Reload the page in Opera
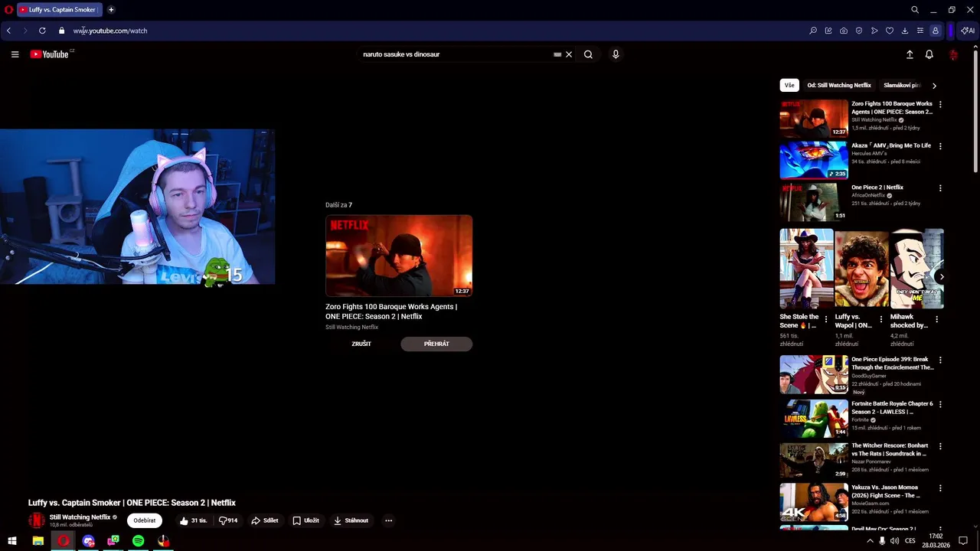This screenshot has width=980, height=551. tap(42, 31)
